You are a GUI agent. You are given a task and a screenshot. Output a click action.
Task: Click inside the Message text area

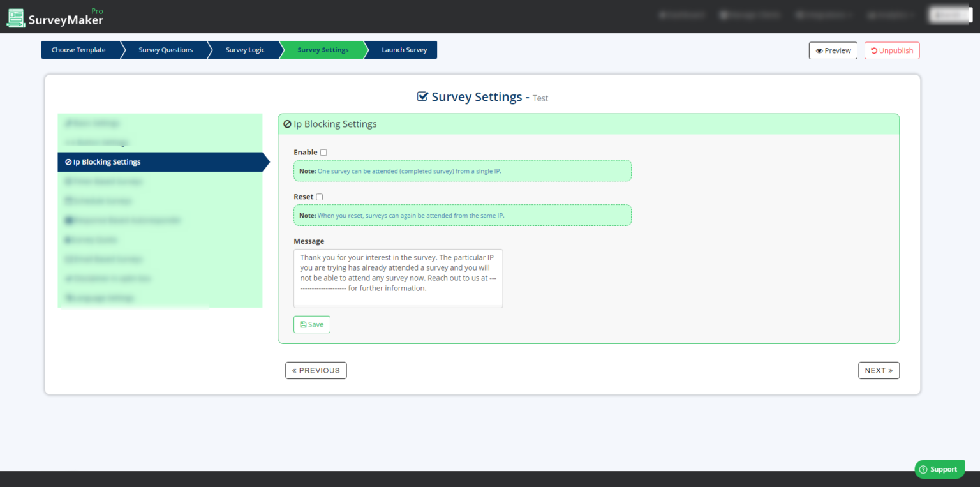click(397, 278)
